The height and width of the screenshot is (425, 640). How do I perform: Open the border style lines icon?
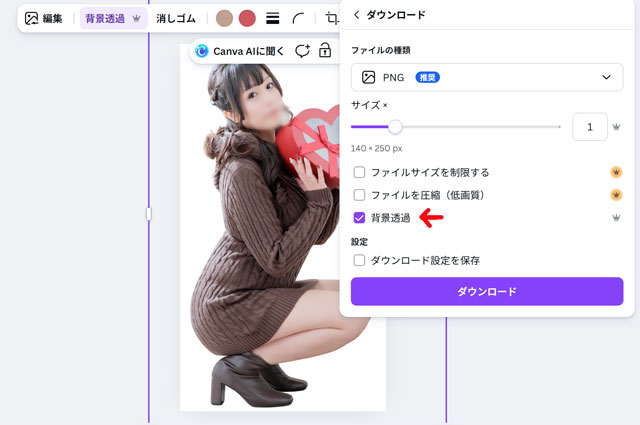[272, 18]
